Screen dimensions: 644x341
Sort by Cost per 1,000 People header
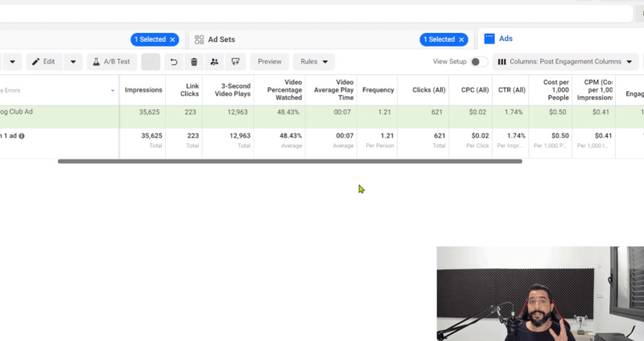[x=555, y=90]
